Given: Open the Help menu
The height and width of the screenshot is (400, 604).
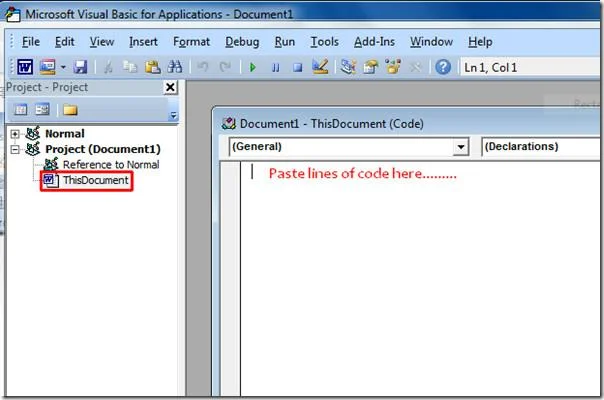Looking at the screenshot, I should point(480,42).
